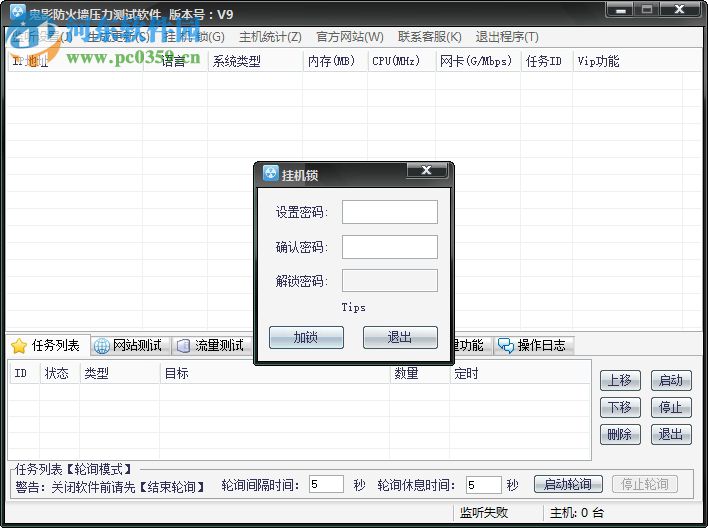Click the 定时 column header
This screenshot has width=708, height=528.
coord(520,373)
